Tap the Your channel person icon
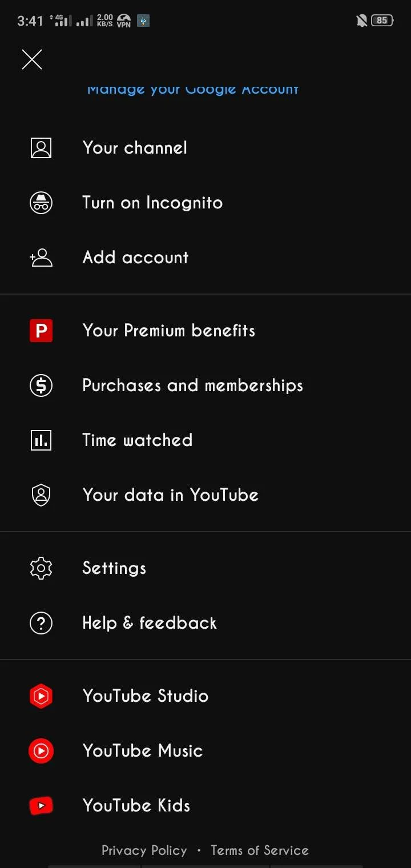The image size is (411, 868). (41, 148)
